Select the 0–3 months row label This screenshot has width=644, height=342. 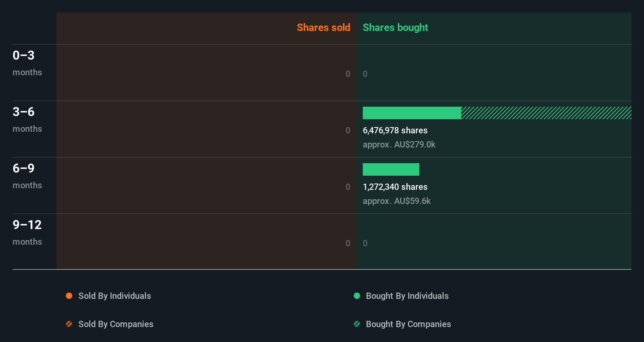tap(27, 63)
